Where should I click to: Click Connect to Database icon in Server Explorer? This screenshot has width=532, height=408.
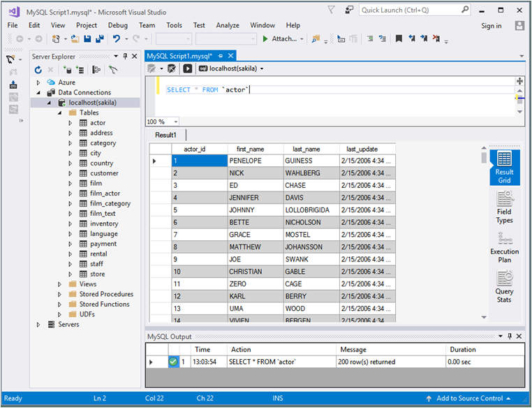(x=68, y=70)
